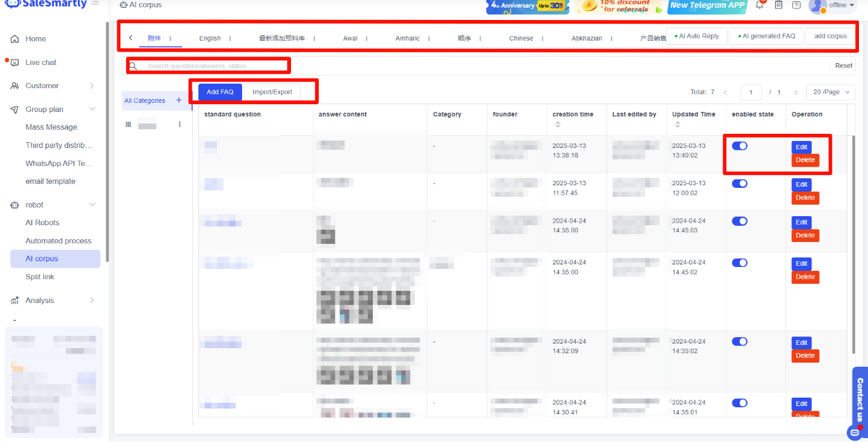The height and width of the screenshot is (442, 868).
Task: Open the three-dot menu next to English tab
Action: (230, 39)
